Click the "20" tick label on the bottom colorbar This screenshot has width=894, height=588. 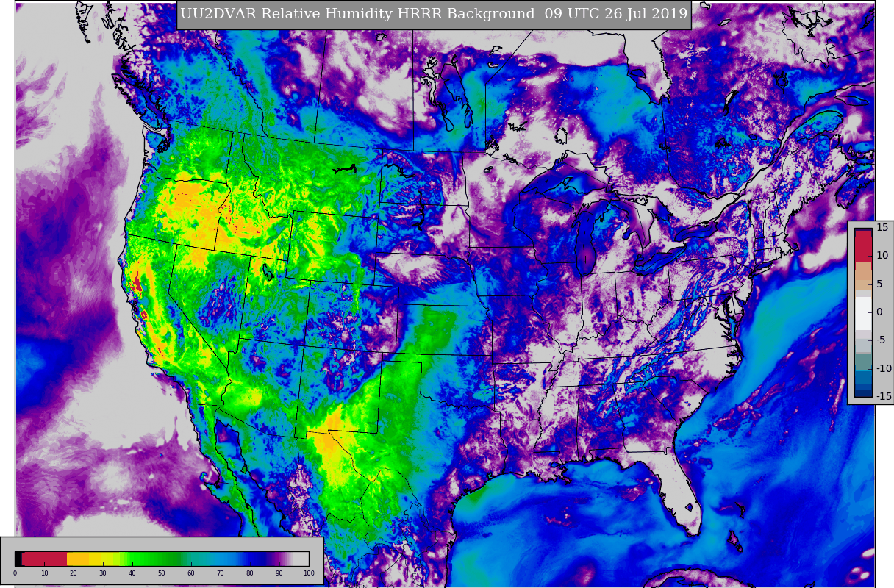(x=74, y=573)
